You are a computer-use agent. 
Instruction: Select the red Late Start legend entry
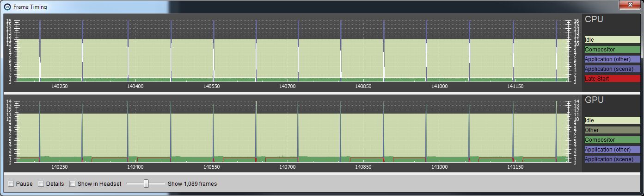coord(612,79)
